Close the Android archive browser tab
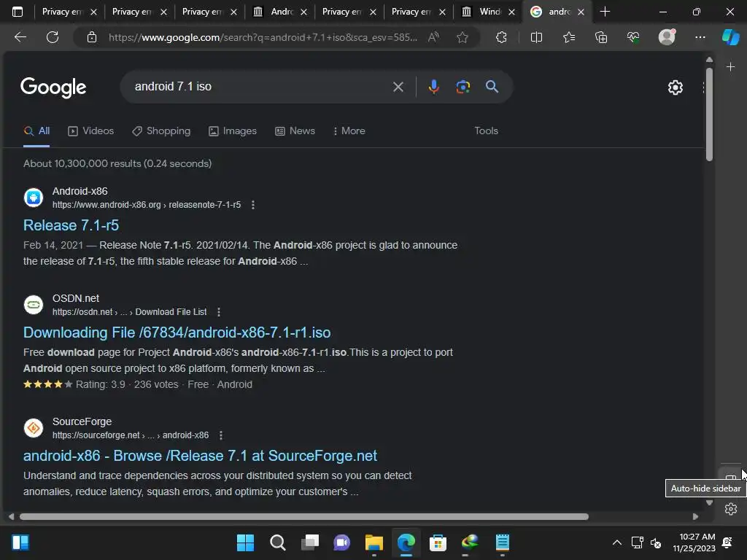Screen dimensions: 747x560 pyautogui.click(x=303, y=12)
